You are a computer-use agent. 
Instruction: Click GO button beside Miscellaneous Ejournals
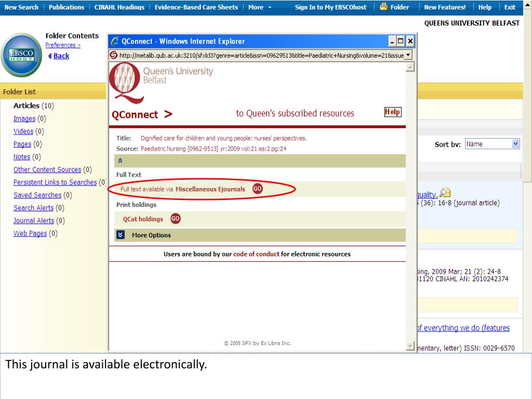click(x=258, y=189)
